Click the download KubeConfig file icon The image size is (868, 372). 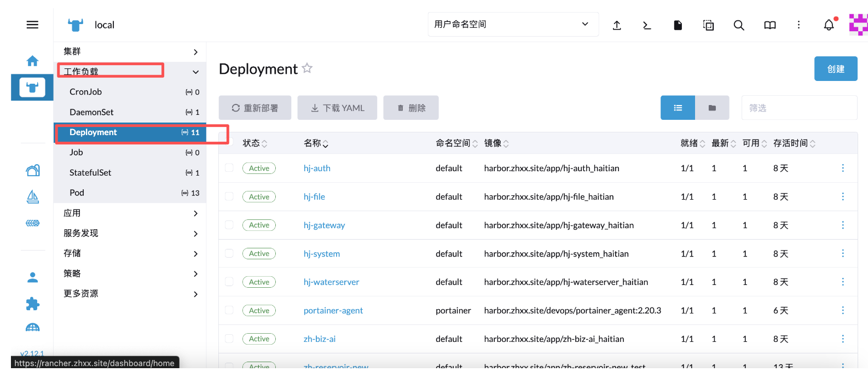tap(678, 25)
